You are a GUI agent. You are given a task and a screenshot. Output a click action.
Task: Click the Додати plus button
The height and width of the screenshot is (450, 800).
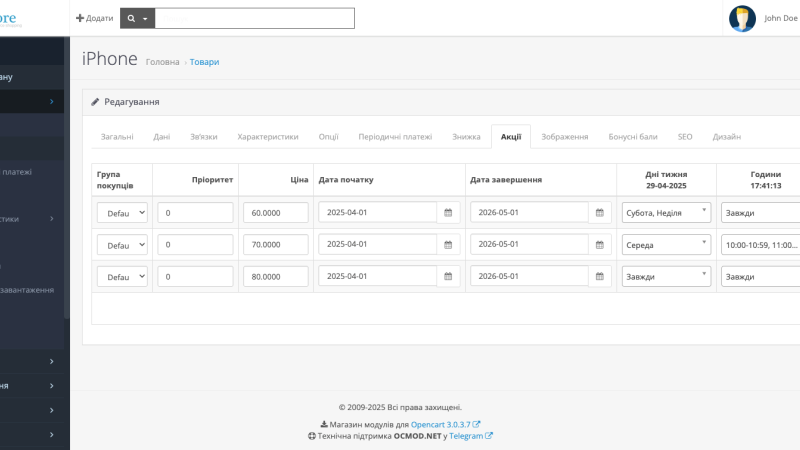tap(94, 18)
